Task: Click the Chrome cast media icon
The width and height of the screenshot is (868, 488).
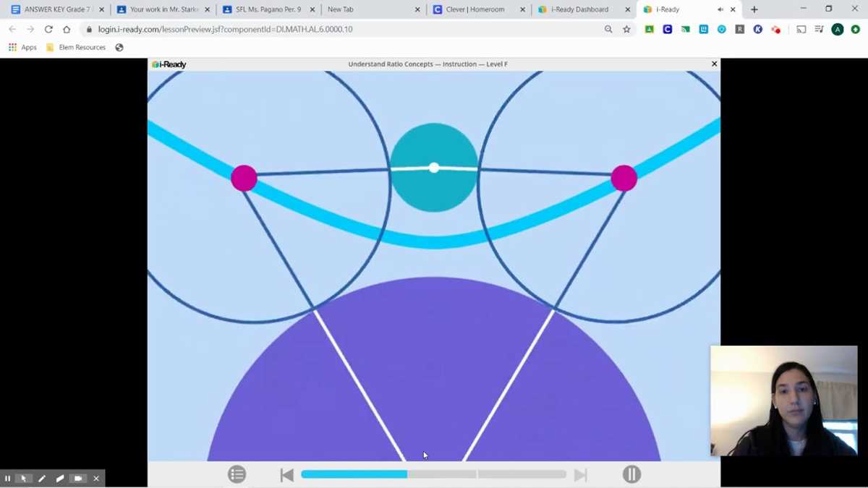Action: pos(801,29)
